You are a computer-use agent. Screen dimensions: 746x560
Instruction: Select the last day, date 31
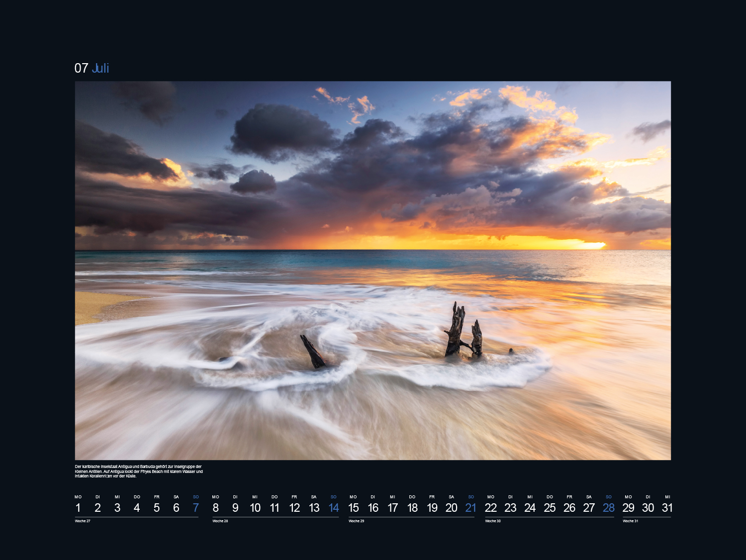667,508
